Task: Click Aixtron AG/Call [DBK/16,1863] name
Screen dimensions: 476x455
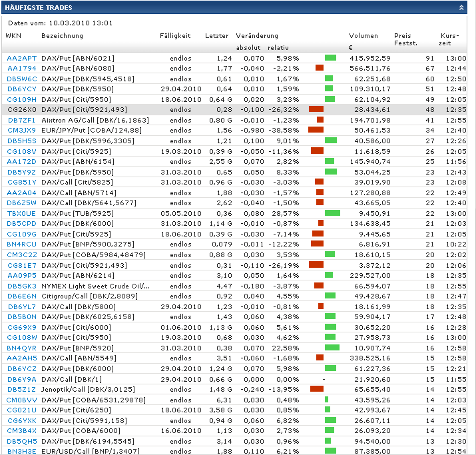Action: coord(95,121)
